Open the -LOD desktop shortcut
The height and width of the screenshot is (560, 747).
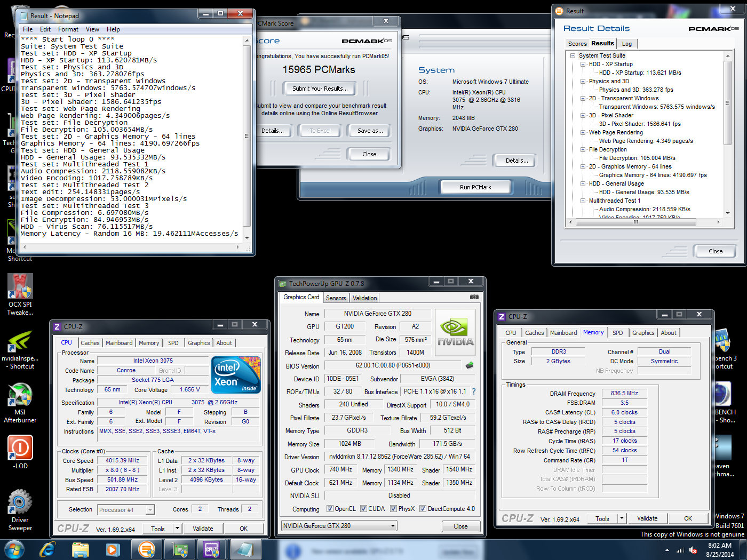click(20, 452)
